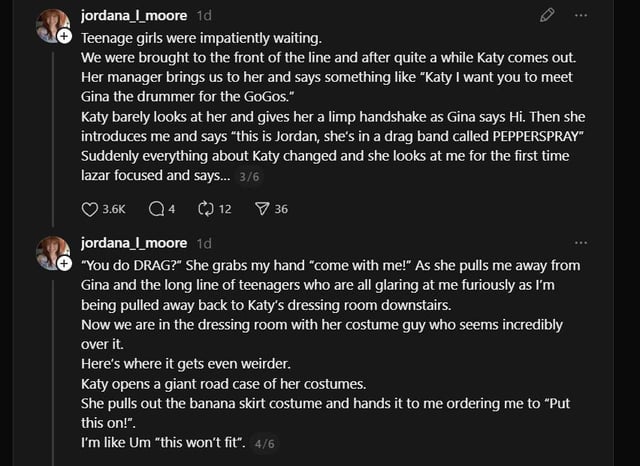This screenshot has width=640, height=466.
Task: Follow via plus badge on first avatar
Action: 65,36
